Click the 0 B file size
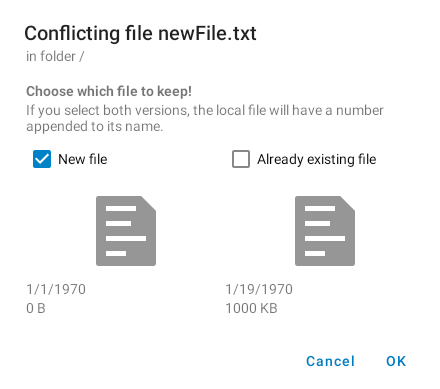The width and height of the screenshot is (440, 389). coord(36,308)
